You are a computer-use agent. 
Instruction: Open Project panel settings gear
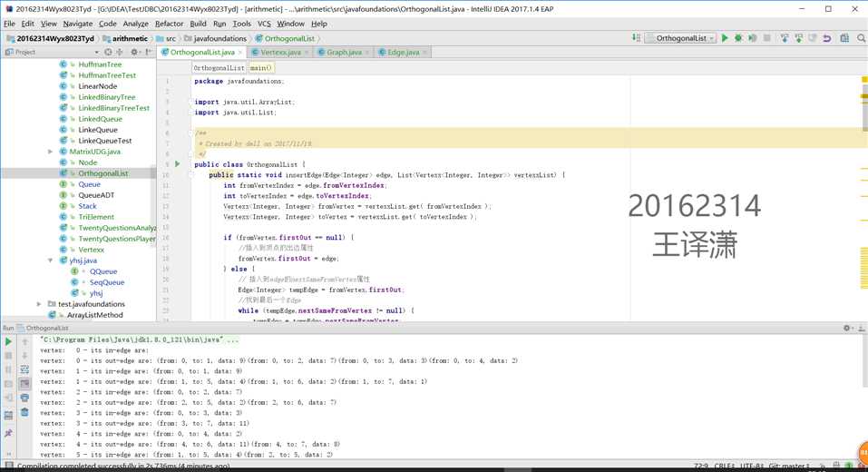134,52
